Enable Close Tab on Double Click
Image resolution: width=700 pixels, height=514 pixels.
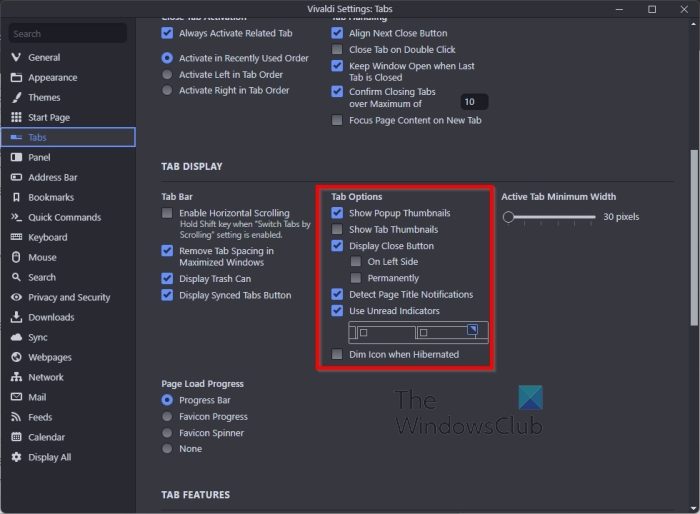pos(337,49)
